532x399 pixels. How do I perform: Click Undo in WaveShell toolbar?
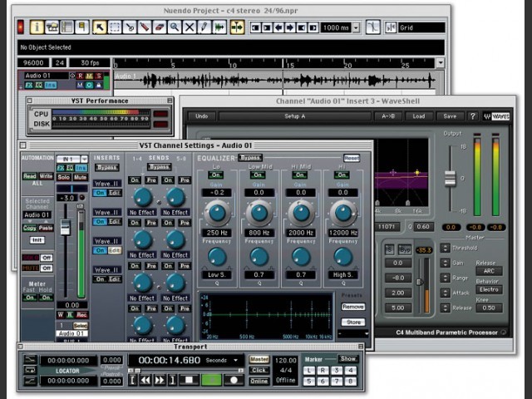pos(201,116)
